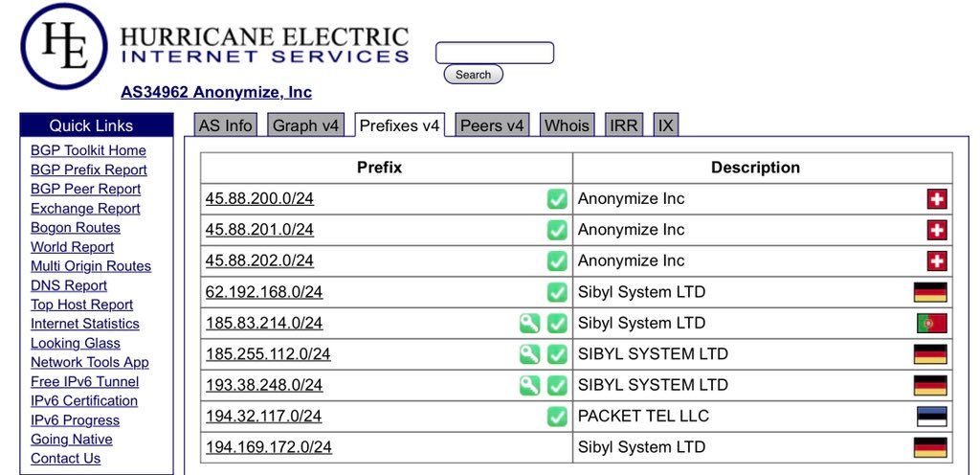Click German flag in 194.169.172.0/24 row
Viewport: 980px width, 475px height.
tap(930, 447)
